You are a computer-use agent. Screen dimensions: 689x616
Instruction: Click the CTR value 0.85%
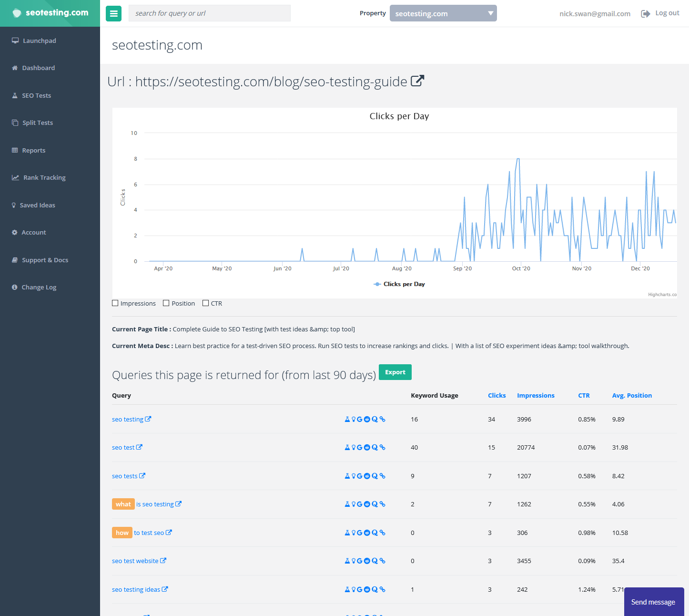click(587, 420)
